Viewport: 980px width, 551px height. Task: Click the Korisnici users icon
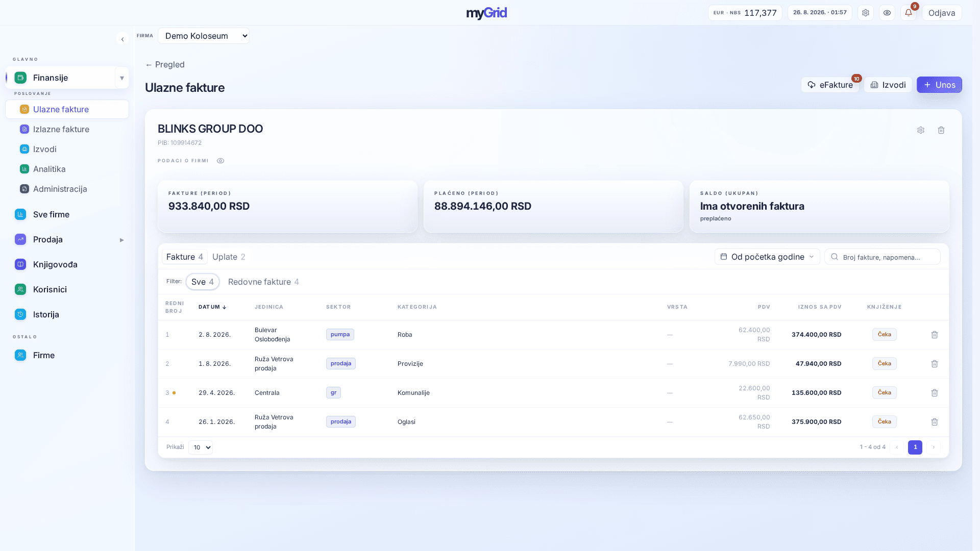coord(20,289)
